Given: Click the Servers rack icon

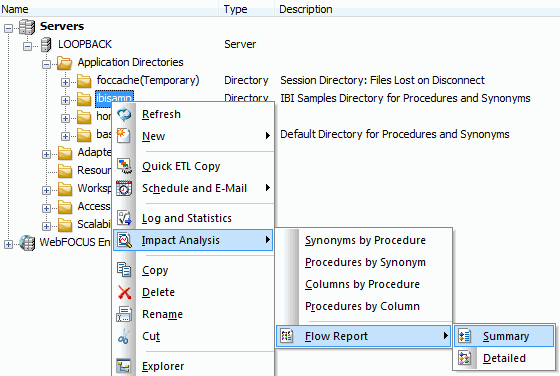Looking at the screenshot, I should tap(27, 27).
